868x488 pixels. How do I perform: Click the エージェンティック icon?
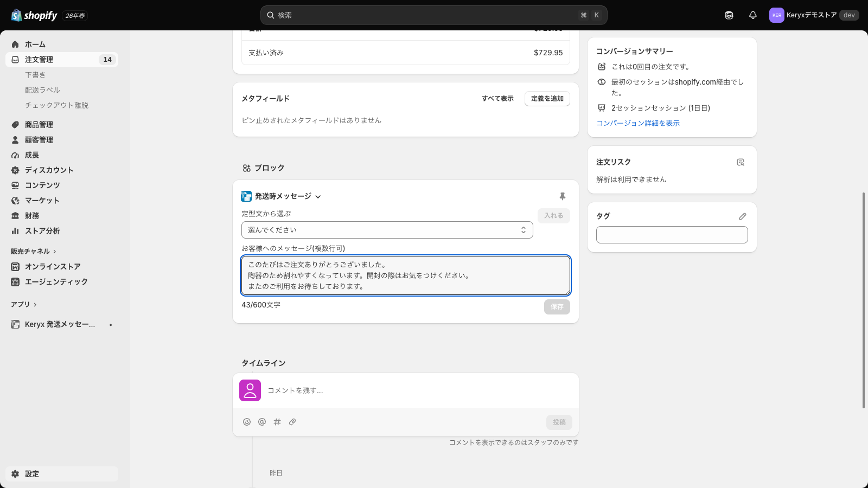tap(15, 282)
